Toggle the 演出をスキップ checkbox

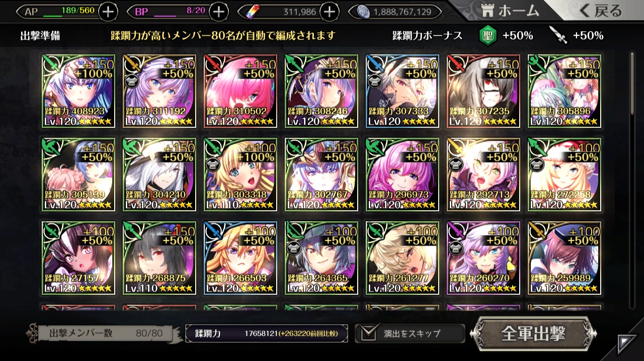point(368,333)
